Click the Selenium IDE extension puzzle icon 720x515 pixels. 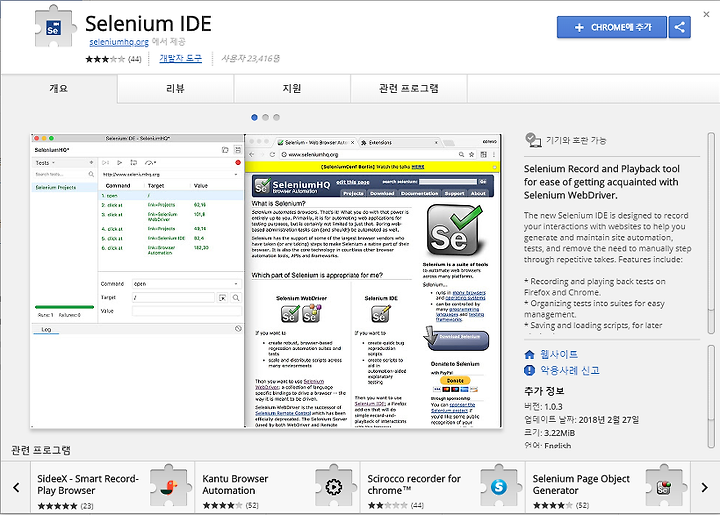[55, 27]
